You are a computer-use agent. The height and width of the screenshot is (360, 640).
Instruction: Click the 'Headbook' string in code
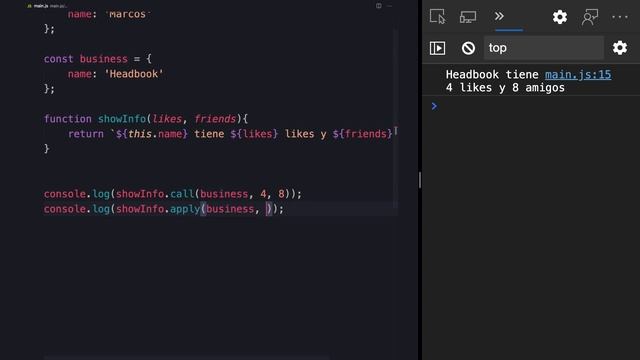[x=134, y=74]
